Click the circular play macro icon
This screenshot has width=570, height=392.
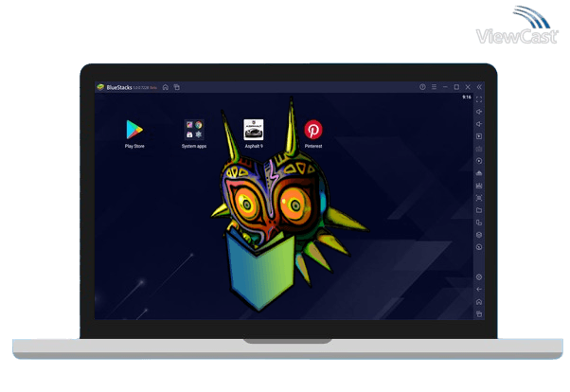(x=479, y=161)
